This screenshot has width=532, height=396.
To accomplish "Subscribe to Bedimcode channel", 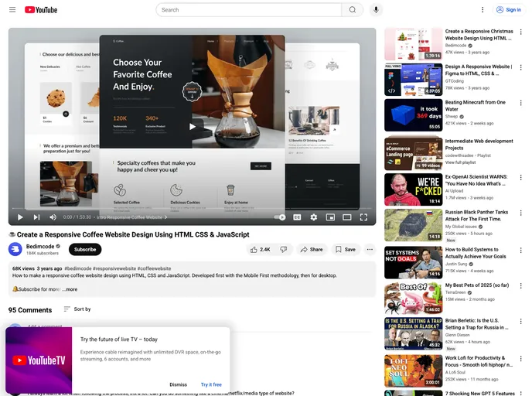I will pyautogui.click(x=85, y=249).
